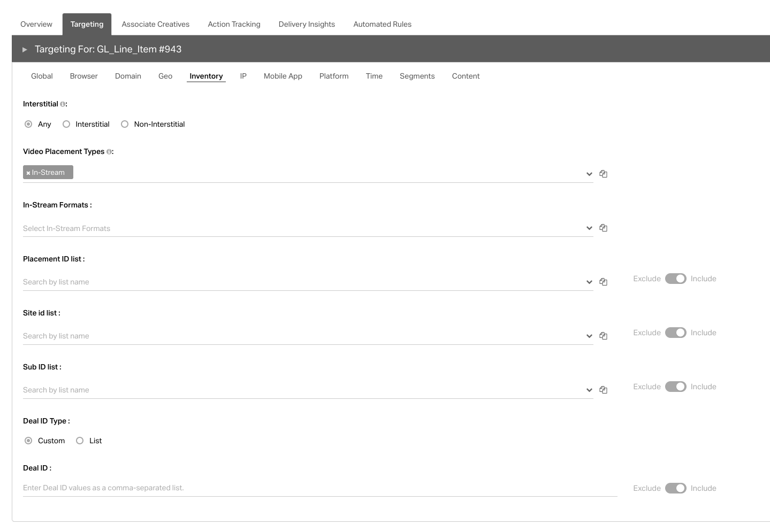The image size is (770, 532).
Task: Click info icon beside Video Placement Types
Action: (109, 152)
